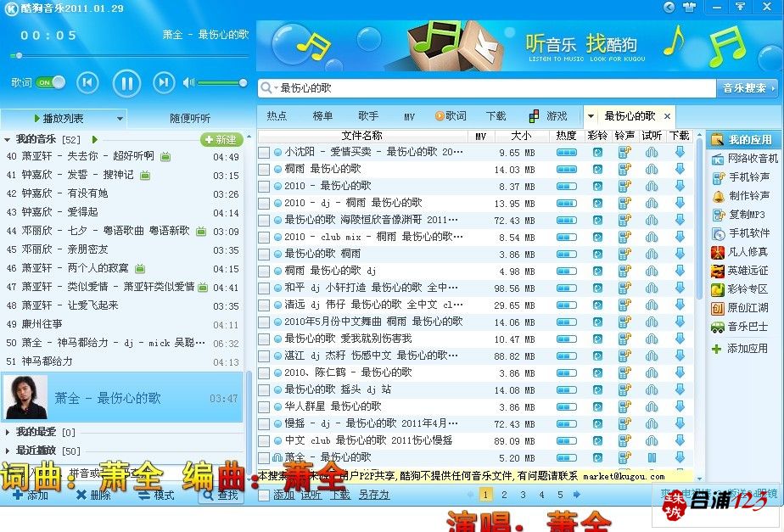784x532 pixels.
Task: Open 彩铃专区 app
Action: point(739,289)
